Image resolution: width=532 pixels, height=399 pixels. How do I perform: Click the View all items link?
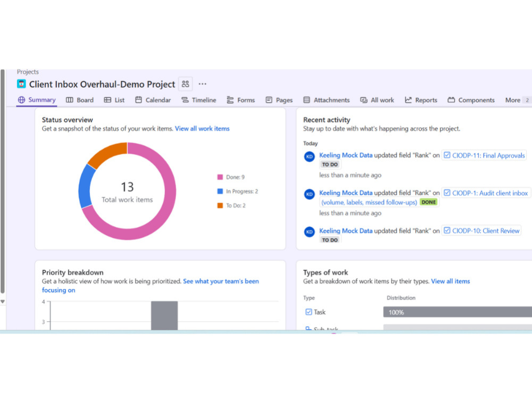pos(450,281)
